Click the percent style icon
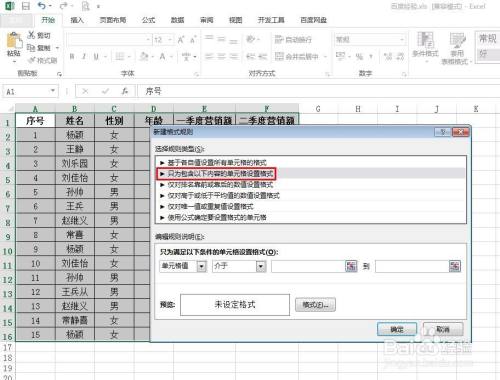Screen dimensions: 500x380 tap(359, 56)
